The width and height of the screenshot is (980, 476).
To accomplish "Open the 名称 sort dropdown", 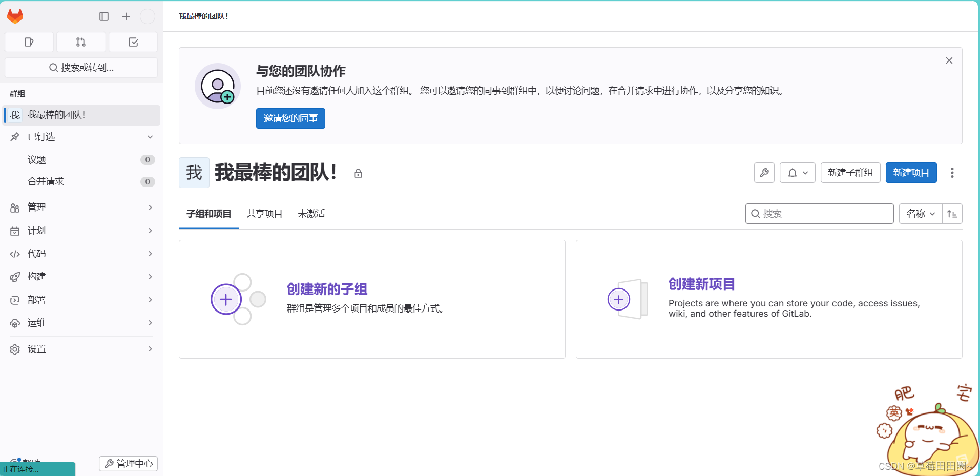I will 921,214.
